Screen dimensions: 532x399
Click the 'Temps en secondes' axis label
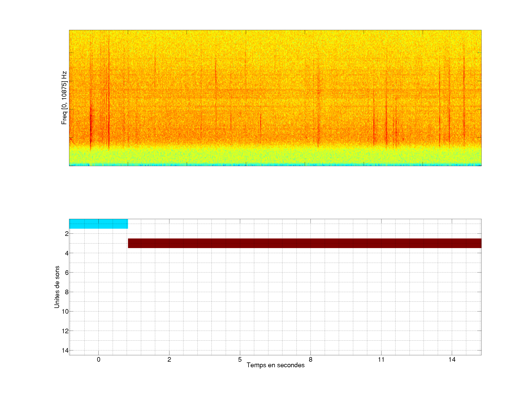pos(275,365)
